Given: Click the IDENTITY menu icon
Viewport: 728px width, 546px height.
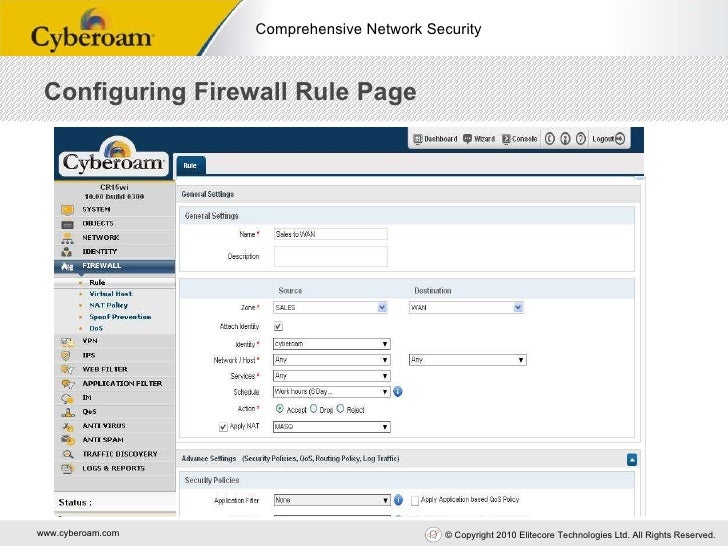Looking at the screenshot, I should (x=67, y=252).
